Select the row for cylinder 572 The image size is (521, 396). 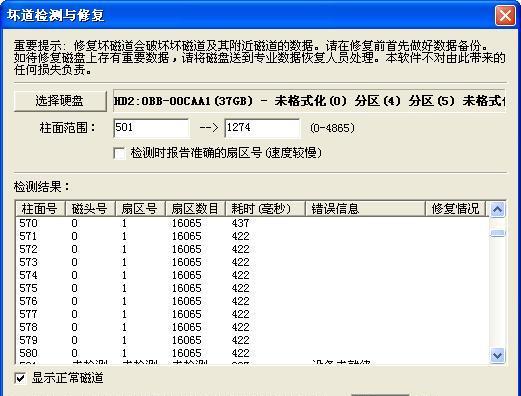point(252,249)
